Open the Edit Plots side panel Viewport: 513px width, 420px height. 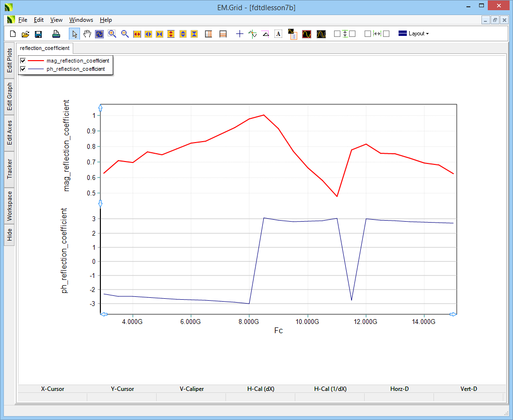pos(10,61)
